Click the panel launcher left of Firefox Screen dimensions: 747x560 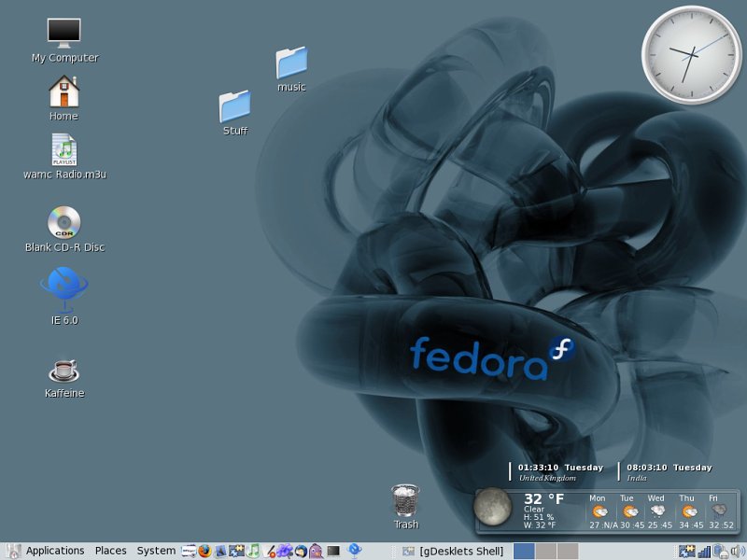click(190, 551)
